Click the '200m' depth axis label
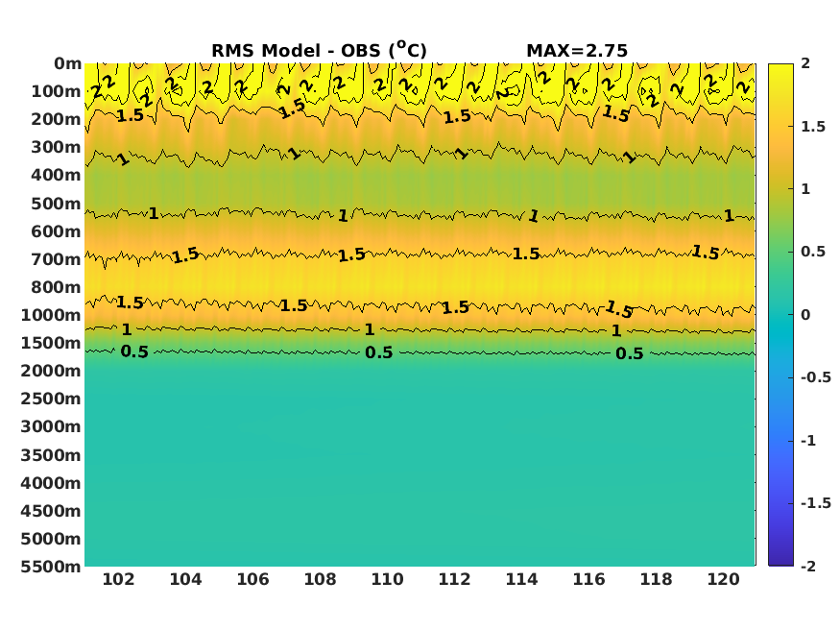 click(x=57, y=119)
